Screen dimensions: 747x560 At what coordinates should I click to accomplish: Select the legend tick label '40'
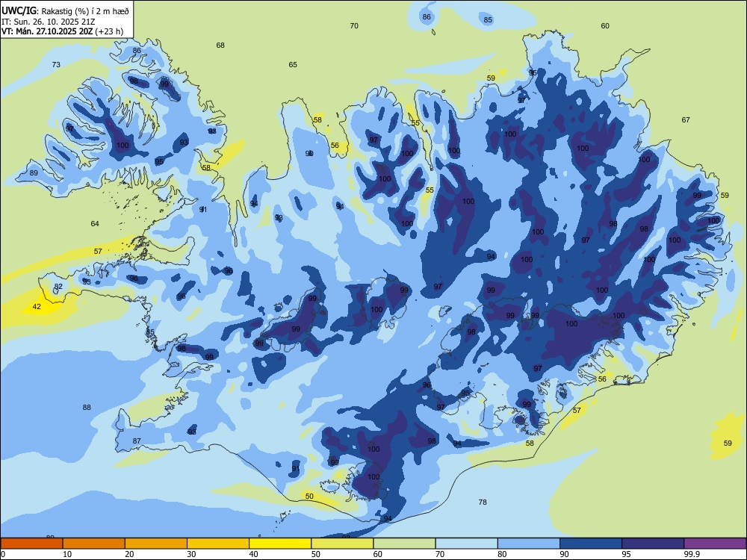tap(253, 554)
